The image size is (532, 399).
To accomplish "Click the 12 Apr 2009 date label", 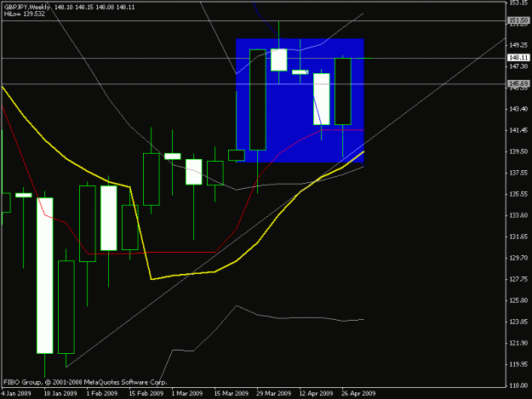I will (x=316, y=394).
